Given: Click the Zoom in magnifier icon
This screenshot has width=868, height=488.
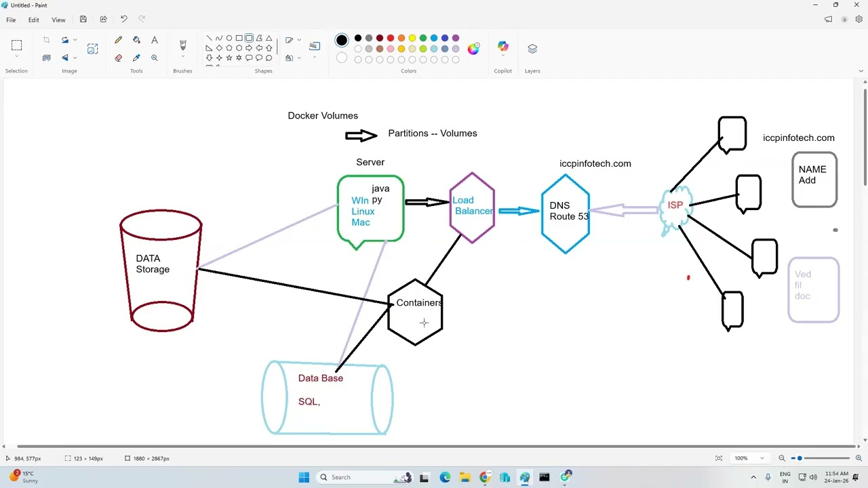Looking at the screenshot, I should tap(858, 458).
